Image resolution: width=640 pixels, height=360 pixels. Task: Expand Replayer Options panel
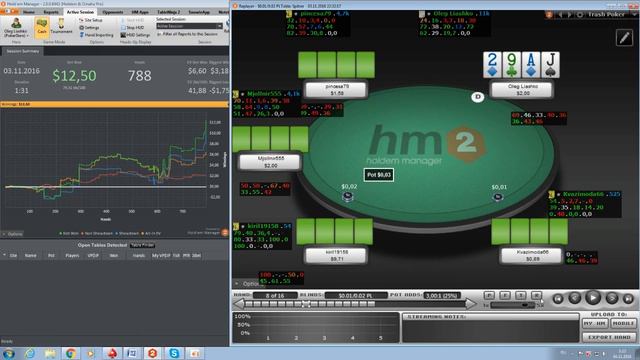248,283
